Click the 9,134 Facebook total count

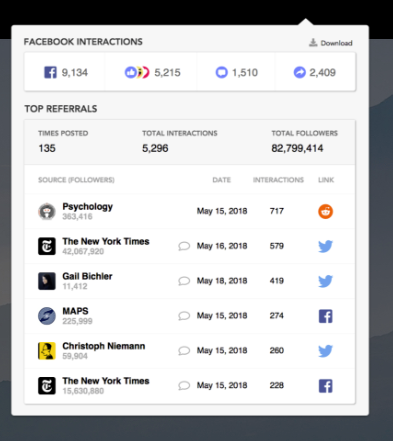coord(75,72)
